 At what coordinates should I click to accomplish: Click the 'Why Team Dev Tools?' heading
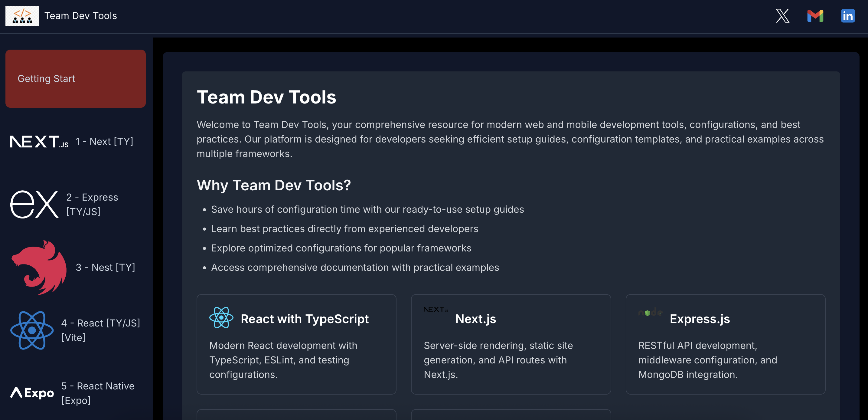click(x=274, y=185)
